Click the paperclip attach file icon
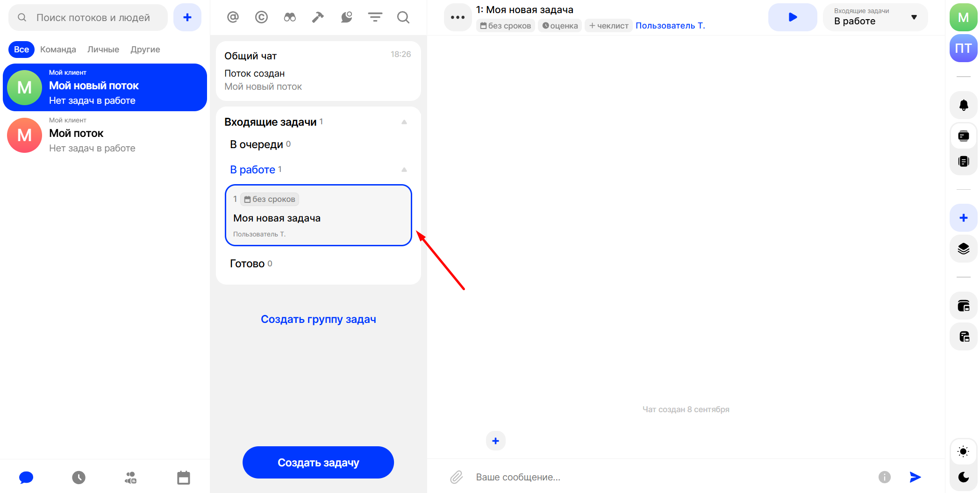This screenshot has height=493, width=980. (x=456, y=477)
